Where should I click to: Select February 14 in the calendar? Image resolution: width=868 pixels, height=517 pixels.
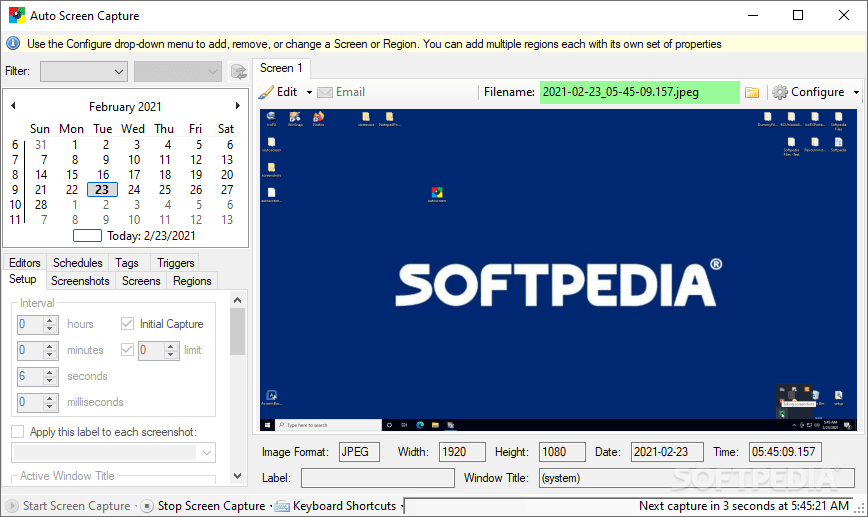41,174
